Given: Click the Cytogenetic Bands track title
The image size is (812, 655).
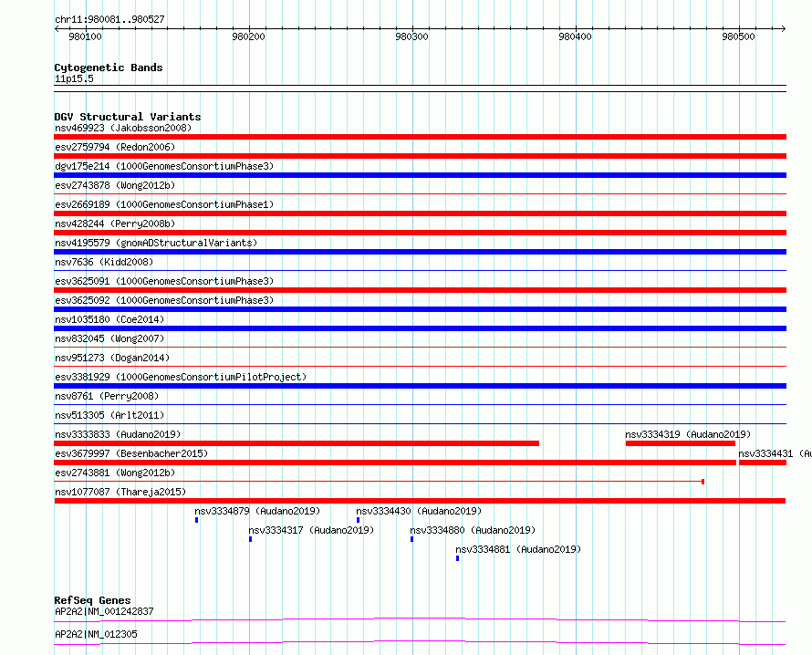Looking at the screenshot, I should [109, 68].
